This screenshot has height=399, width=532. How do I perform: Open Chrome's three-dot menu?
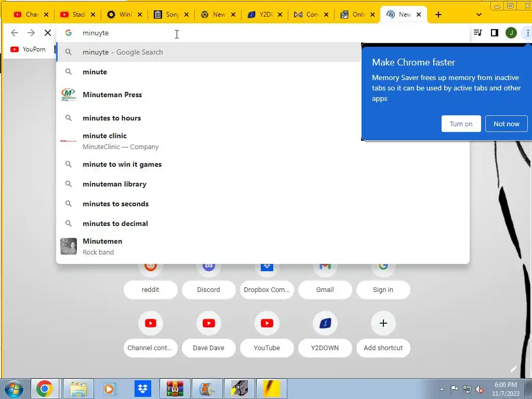528,33
